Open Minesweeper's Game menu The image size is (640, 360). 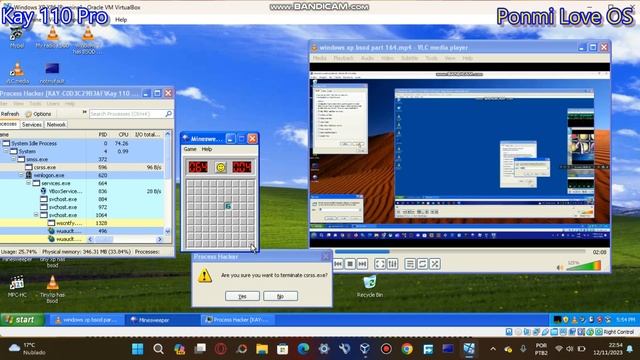pyautogui.click(x=190, y=149)
